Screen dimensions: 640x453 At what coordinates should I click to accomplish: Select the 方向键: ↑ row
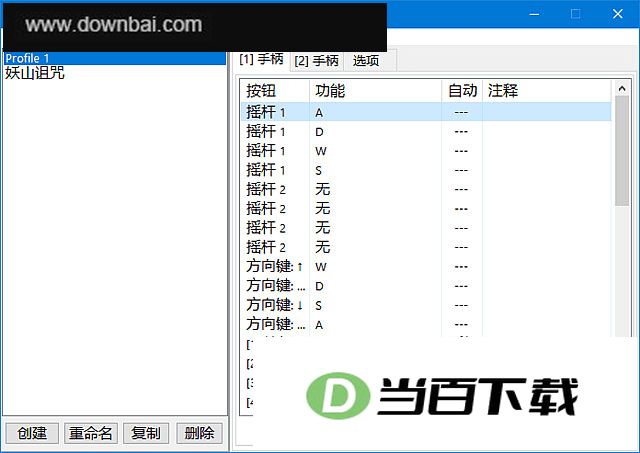tap(426, 266)
